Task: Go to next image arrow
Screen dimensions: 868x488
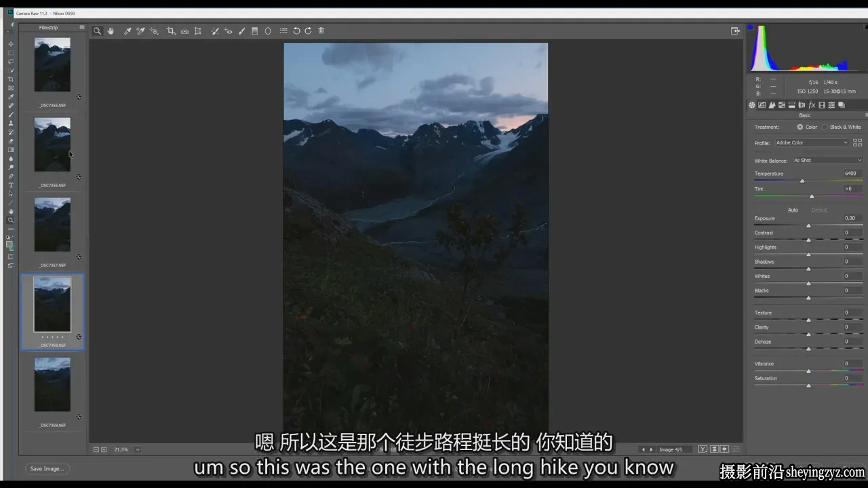Action: click(x=652, y=449)
